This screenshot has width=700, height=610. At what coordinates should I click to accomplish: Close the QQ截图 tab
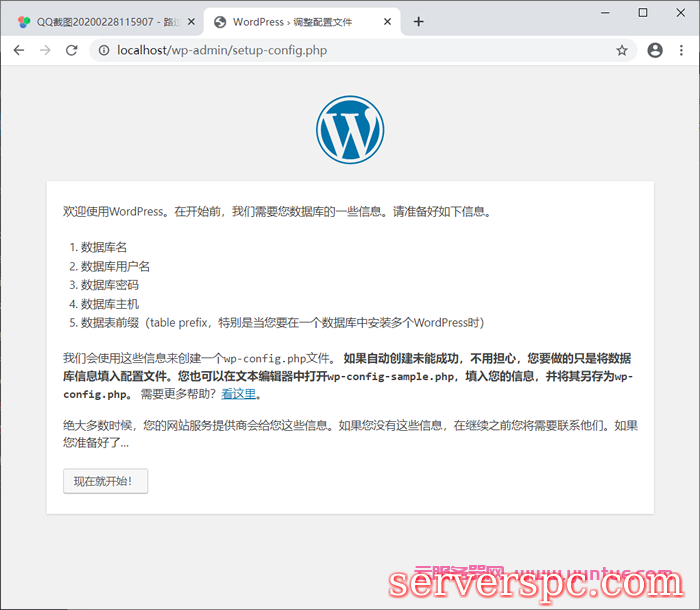pyautogui.click(x=187, y=22)
